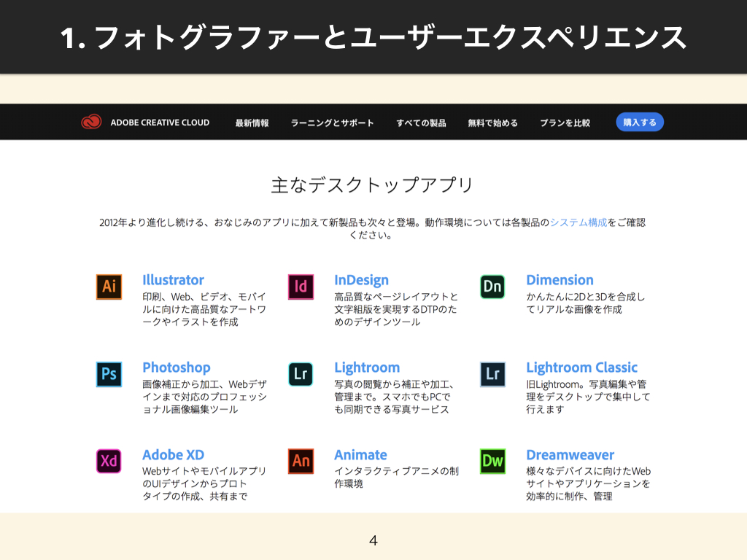Click the Photoshop Ps app icon
The height and width of the screenshot is (560, 747).
109,374
